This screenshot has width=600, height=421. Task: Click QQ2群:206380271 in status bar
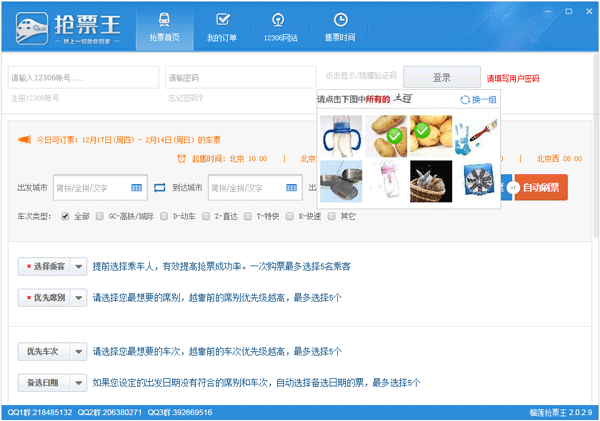tap(110, 412)
